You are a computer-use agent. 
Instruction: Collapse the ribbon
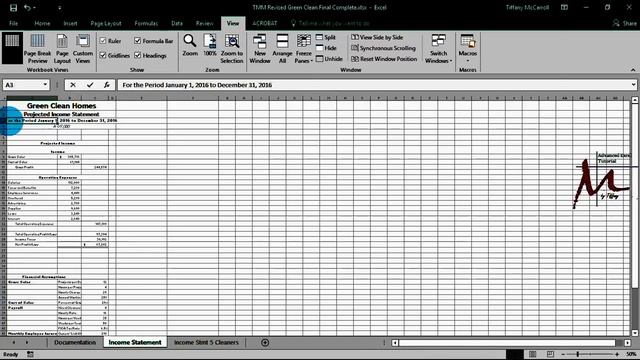point(633,70)
